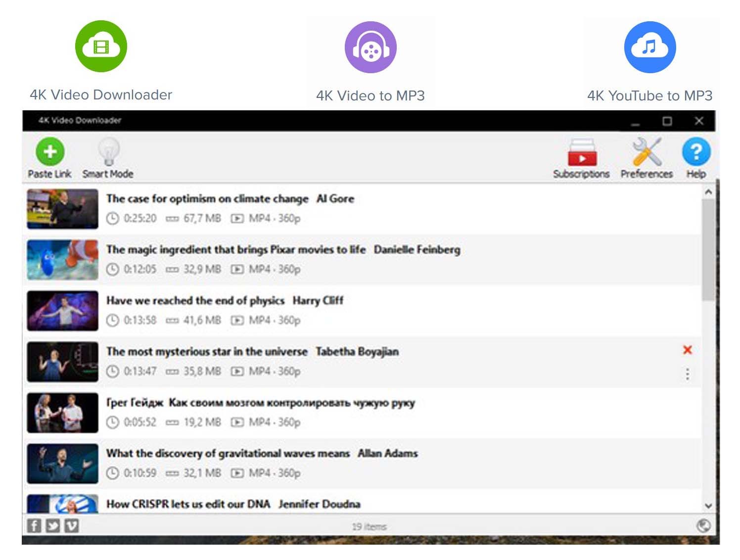Open Twitter icon in the status bar

pyautogui.click(x=52, y=525)
